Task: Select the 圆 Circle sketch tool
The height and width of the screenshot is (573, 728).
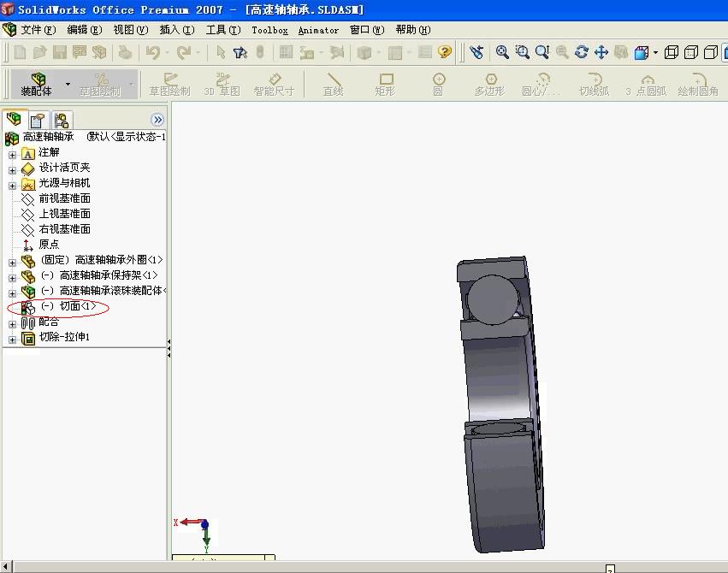Action: pyautogui.click(x=438, y=84)
